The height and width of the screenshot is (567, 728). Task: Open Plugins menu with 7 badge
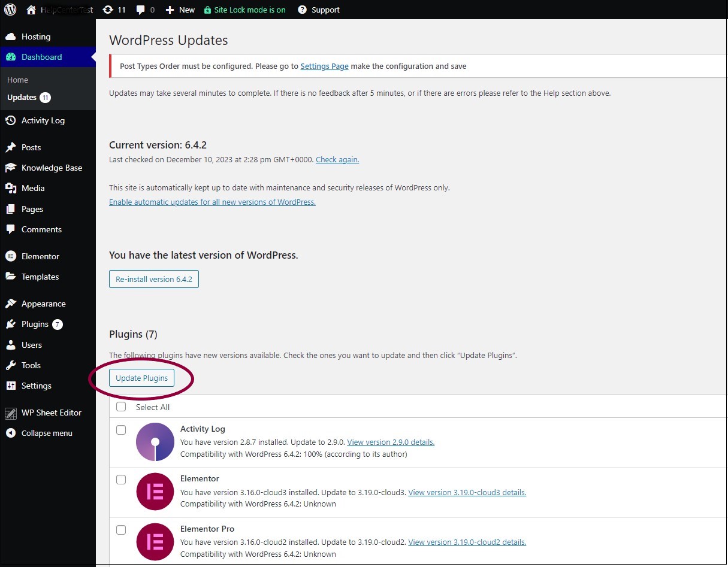(x=48, y=324)
